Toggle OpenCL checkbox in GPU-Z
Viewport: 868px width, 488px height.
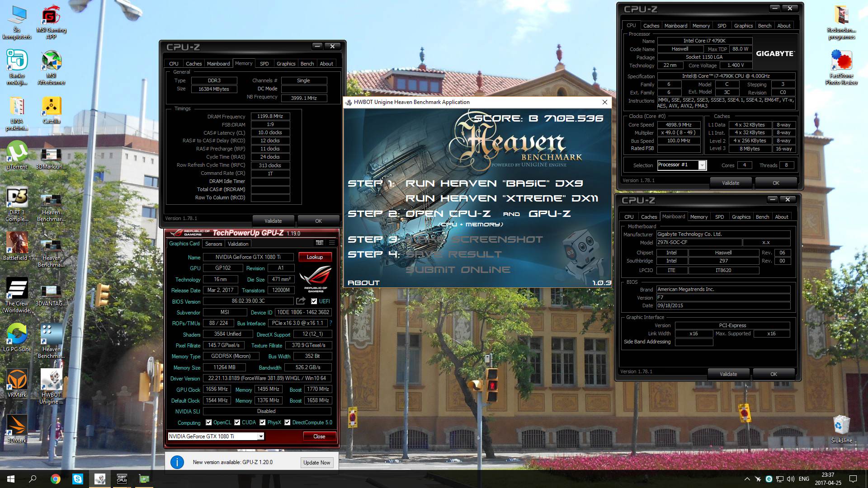coord(208,422)
